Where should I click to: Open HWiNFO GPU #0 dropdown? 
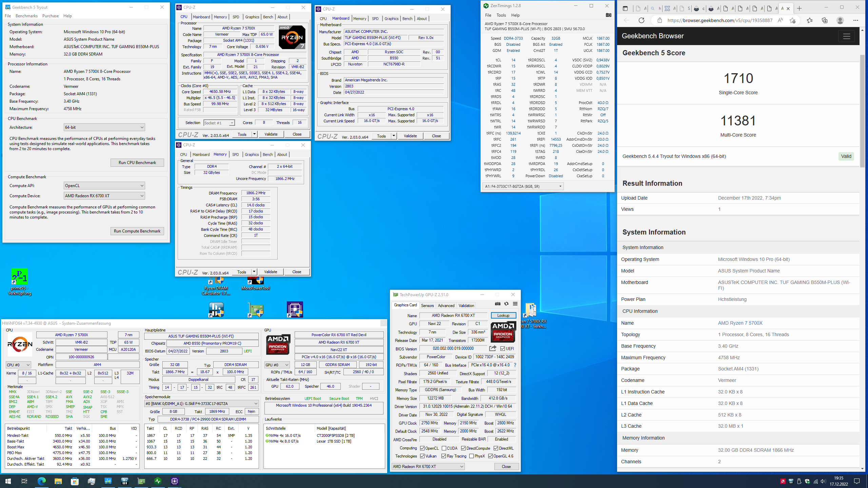(277, 365)
